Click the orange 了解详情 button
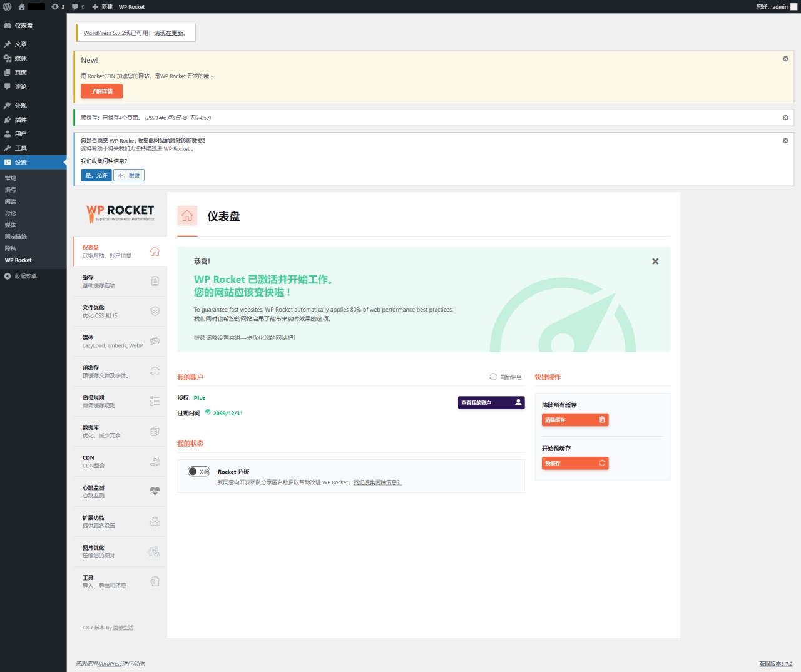The width and height of the screenshot is (801, 672). (102, 91)
